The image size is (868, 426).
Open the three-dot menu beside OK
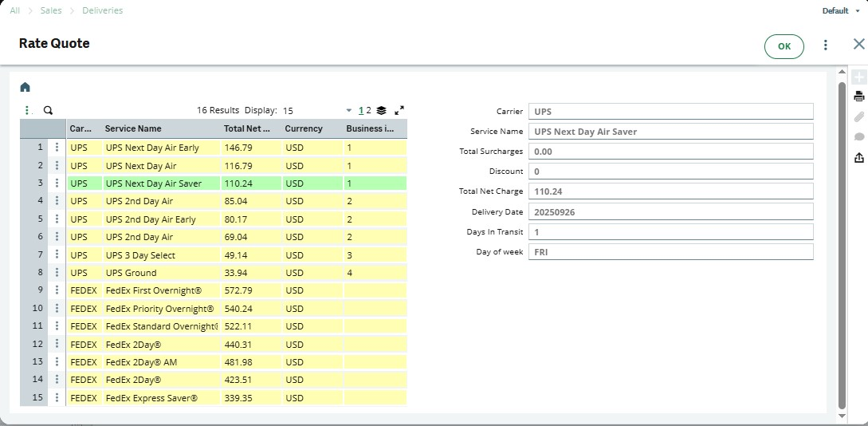point(826,45)
